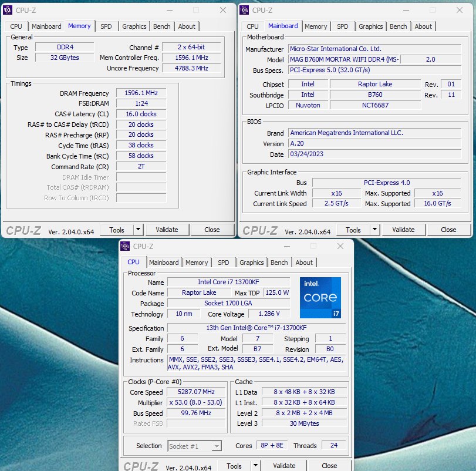Switch to the Mainboard tab in the bottom CPU window
Screen dimensions: 476x471
(164, 263)
